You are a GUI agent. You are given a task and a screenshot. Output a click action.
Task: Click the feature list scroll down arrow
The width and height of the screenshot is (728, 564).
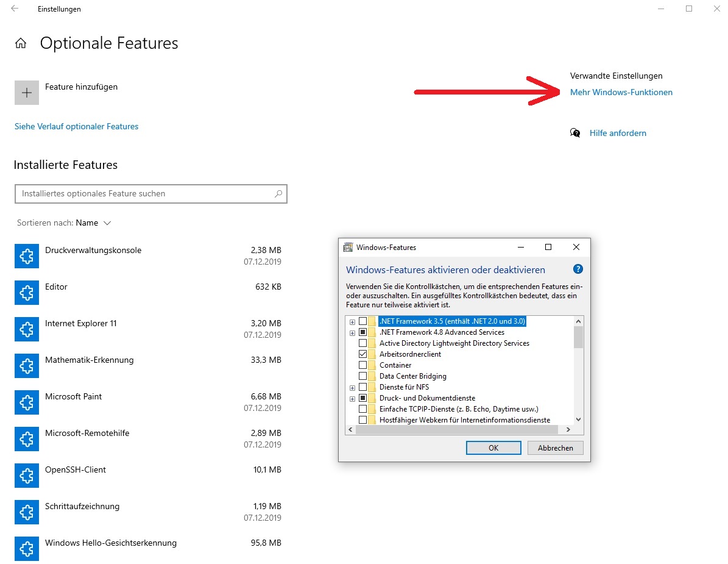(x=578, y=419)
